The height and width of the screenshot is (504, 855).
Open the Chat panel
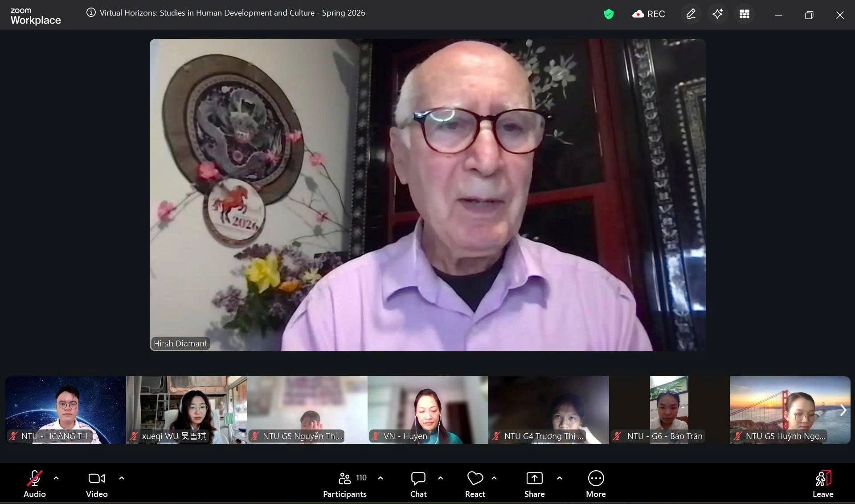point(418,484)
